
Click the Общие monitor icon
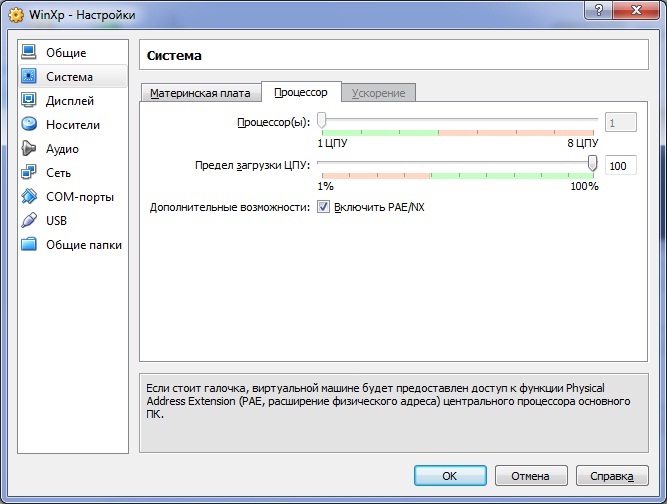(29, 52)
